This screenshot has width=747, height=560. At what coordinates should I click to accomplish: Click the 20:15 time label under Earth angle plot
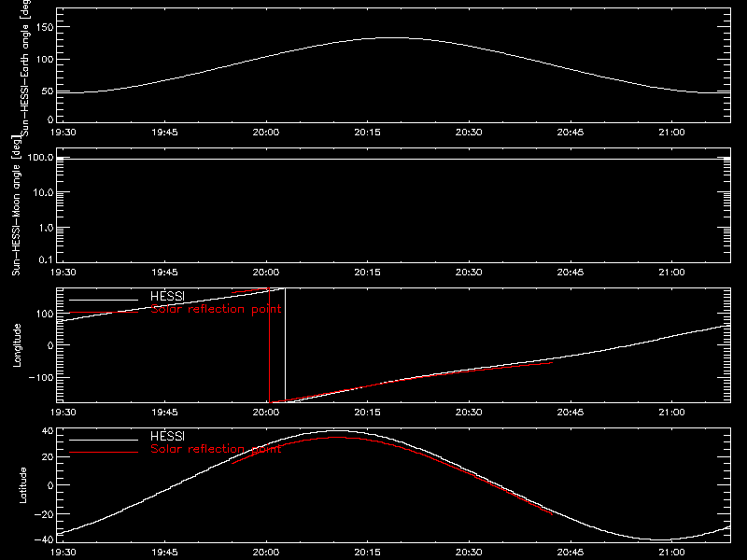(367, 132)
